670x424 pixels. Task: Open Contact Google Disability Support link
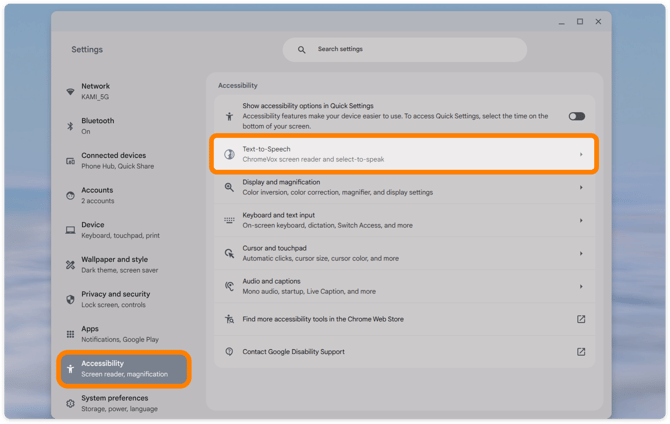pos(404,352)
